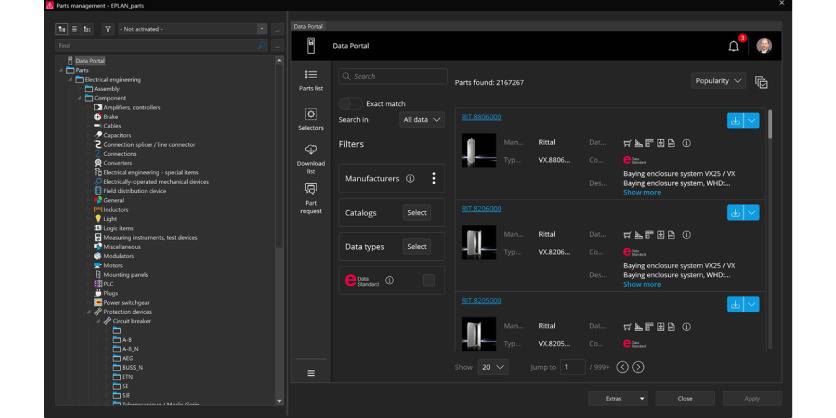Click the RIT.8806000 product thumbnail
836x418 pixels.
(x=479, y=150)
